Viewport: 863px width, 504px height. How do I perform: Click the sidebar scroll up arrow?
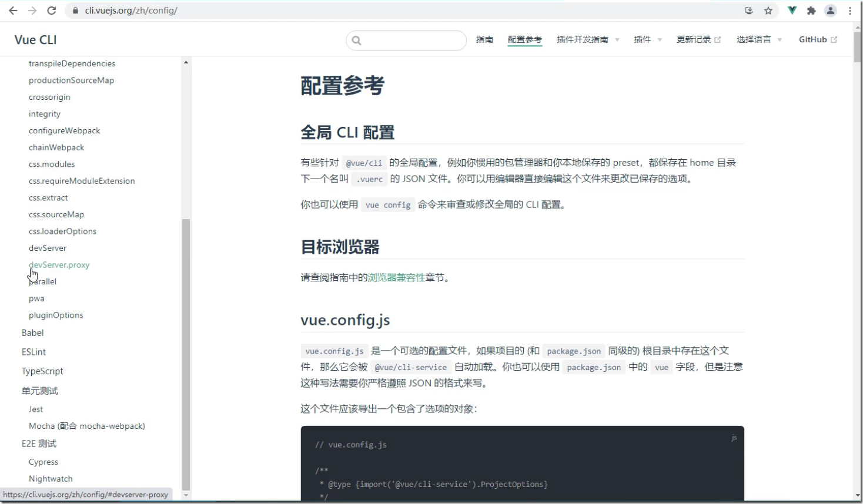[186, 62]
